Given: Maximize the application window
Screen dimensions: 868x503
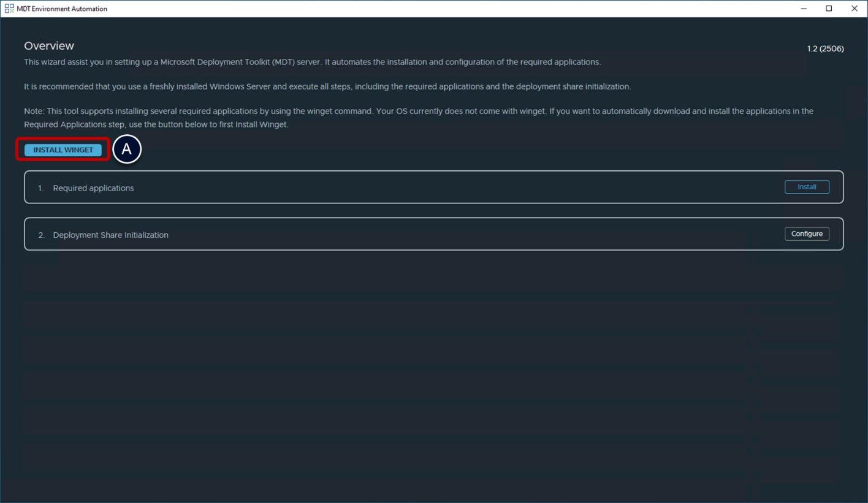Looking at the screenshot, I should (x=829, y=9).
